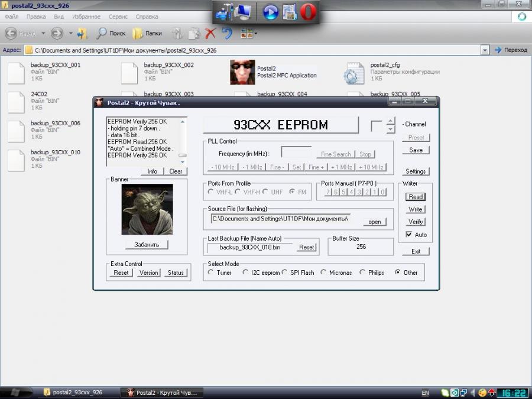Viewport: 532px width, 399px height.
Task: Click the Verify button in Writer group
Action: click(416, 222)
